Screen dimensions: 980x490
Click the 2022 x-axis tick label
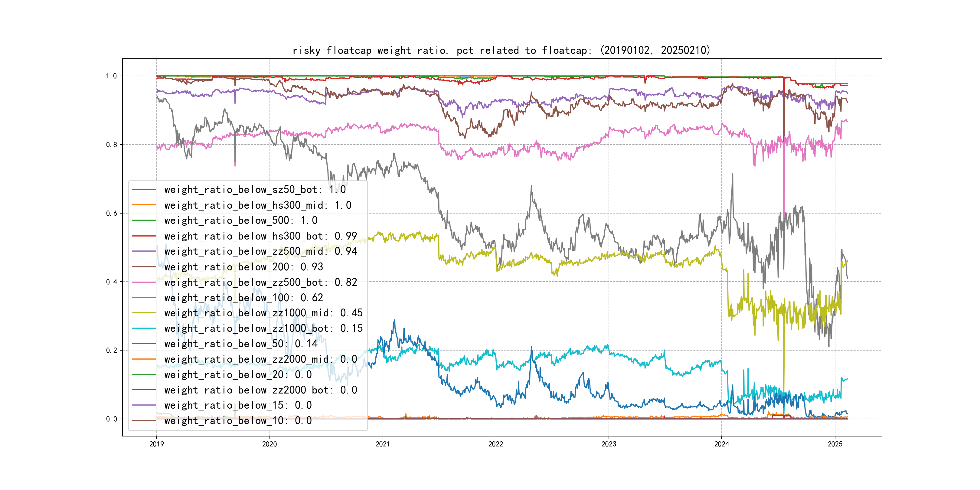pyautogui.click(x=495, y=444)
